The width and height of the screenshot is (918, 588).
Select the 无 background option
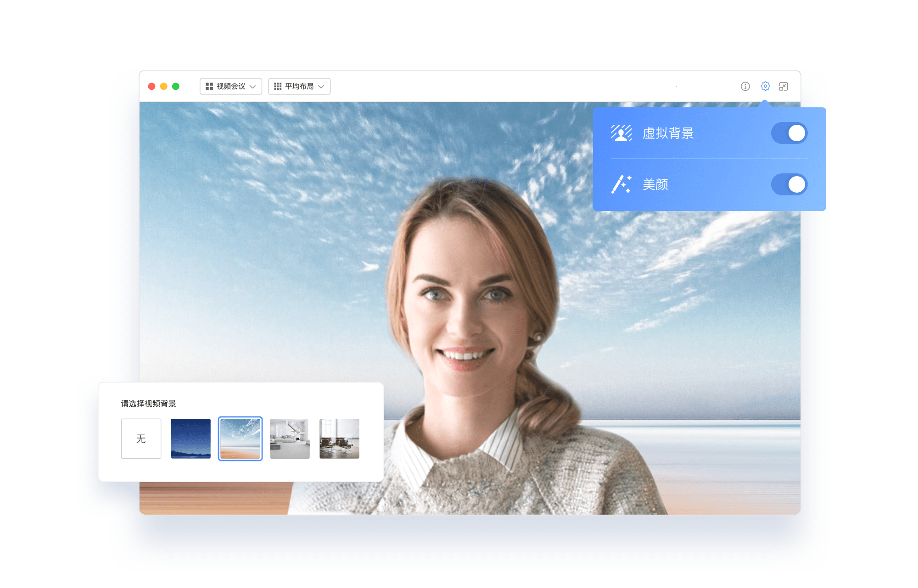pos(141,438)
